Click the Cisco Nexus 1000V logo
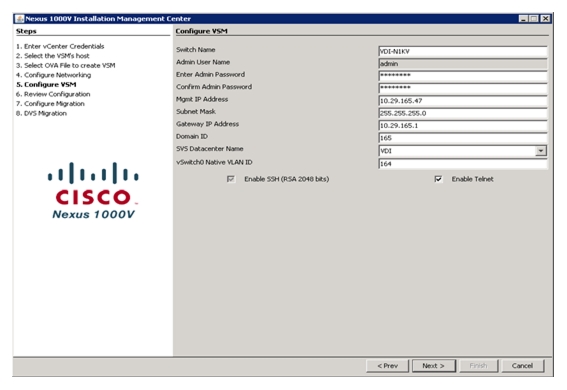This screenshot has width=567, height=390. point(93,190)
